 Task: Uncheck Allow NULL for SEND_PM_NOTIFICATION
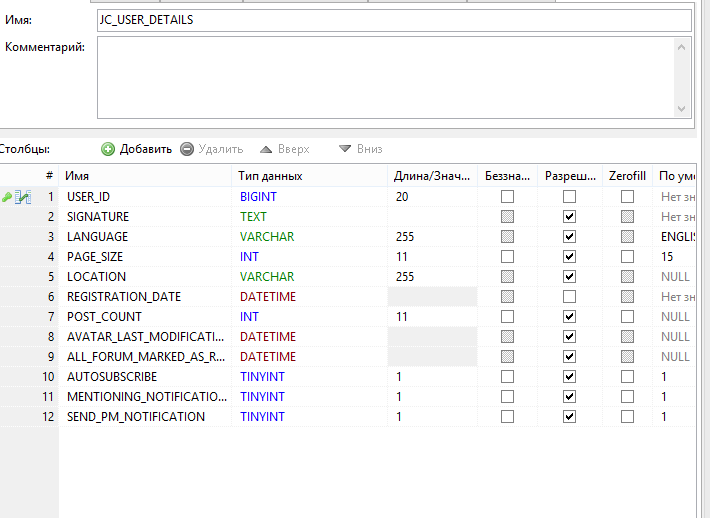(x=569, y=417)
